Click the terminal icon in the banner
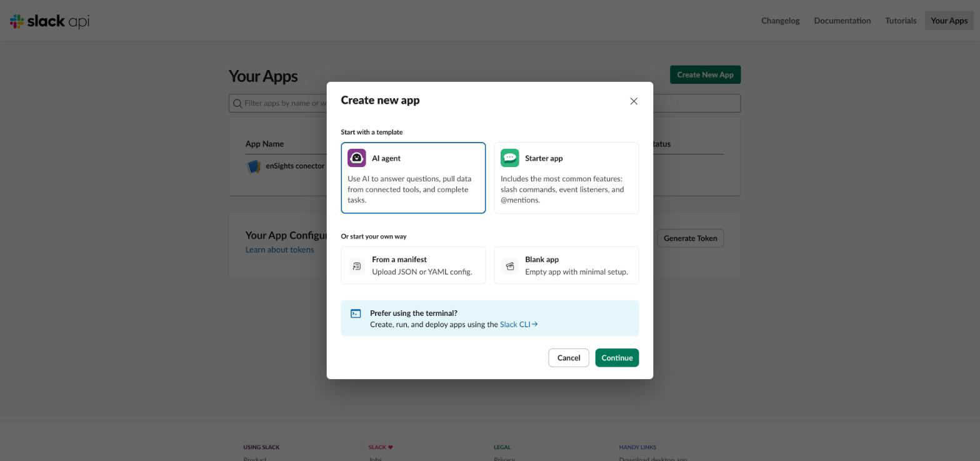 pos(356,313)
